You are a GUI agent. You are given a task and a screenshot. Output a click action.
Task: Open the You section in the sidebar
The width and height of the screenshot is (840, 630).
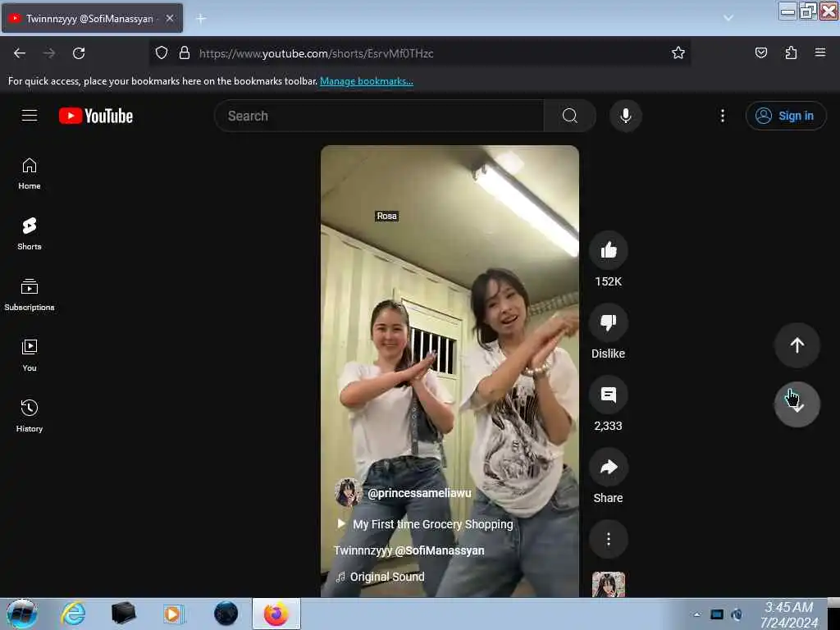[x=30, y=355]
